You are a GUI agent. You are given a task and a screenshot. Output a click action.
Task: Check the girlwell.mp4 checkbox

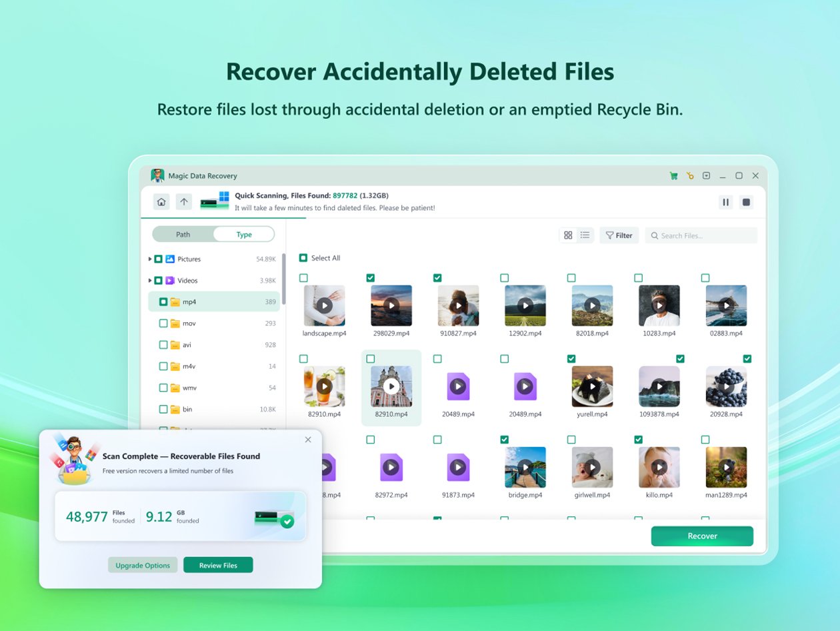(571, 440)
